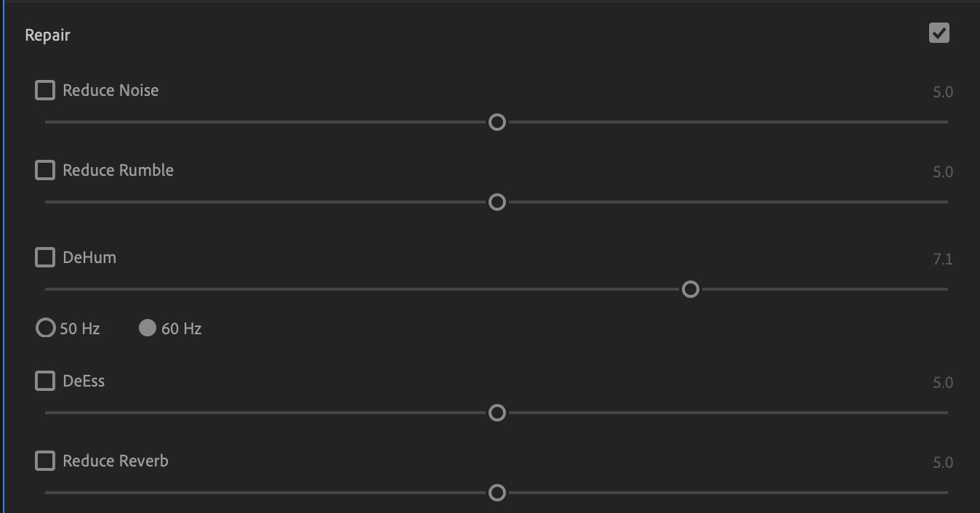Click the Reduce Noise label text
The width and height of the screenshot is (980, 513).
click(x=111, y=90)
